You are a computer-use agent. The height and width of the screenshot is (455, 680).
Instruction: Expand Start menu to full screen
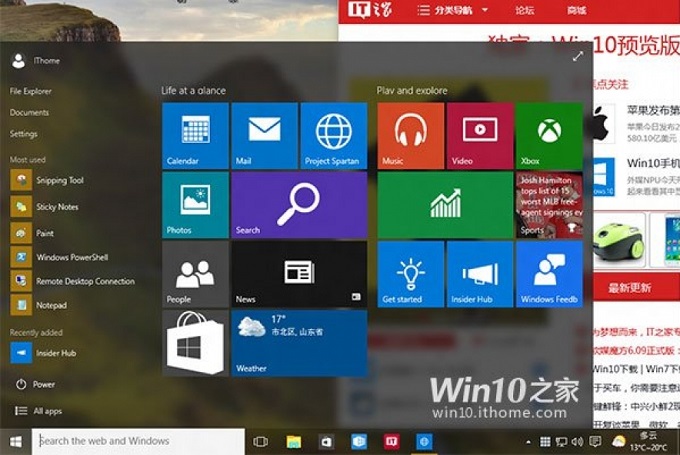(x=577, y=56)
